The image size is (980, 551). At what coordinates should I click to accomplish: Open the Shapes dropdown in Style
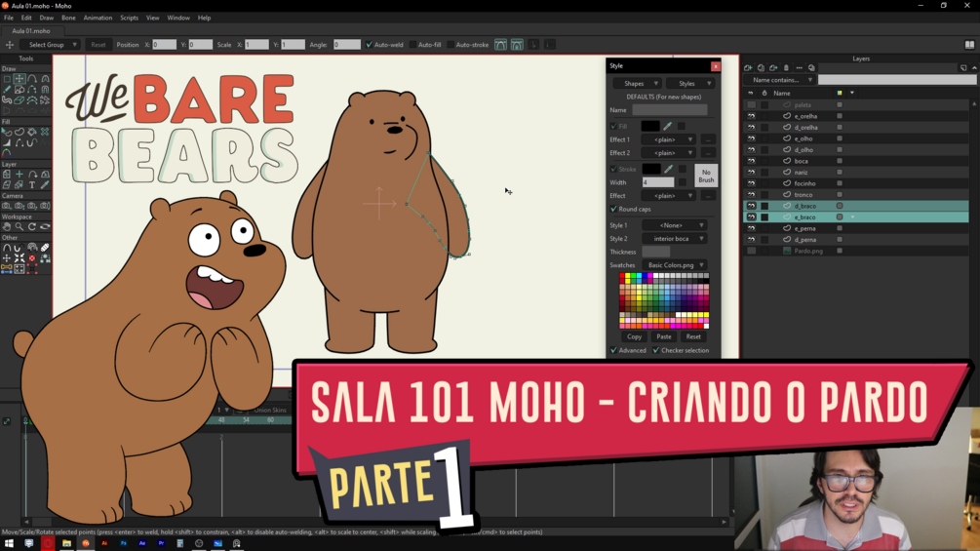tap(637, 83)
